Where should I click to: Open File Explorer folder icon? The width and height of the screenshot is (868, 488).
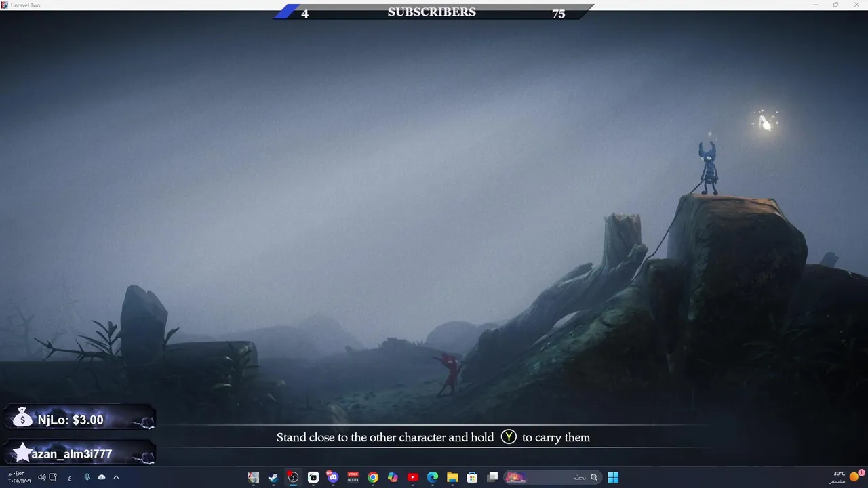click(452, 477)
